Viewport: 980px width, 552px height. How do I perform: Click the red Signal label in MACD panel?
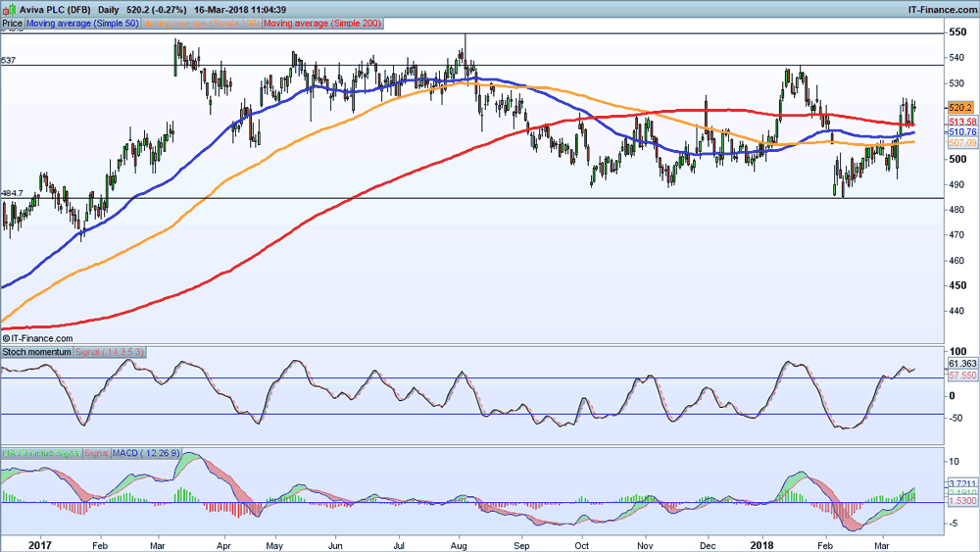97,453
